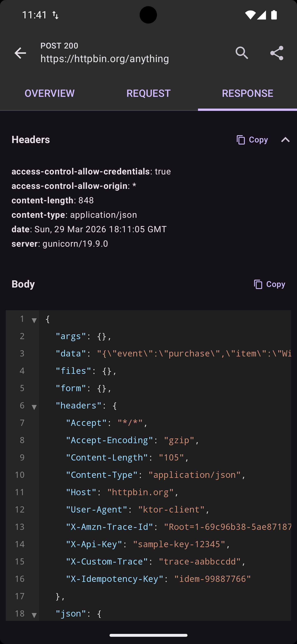Viewport: 297px width, 644px height.
Task: Copy the response body copy icon
Action: pyautogui.click(x=258, y=284)
